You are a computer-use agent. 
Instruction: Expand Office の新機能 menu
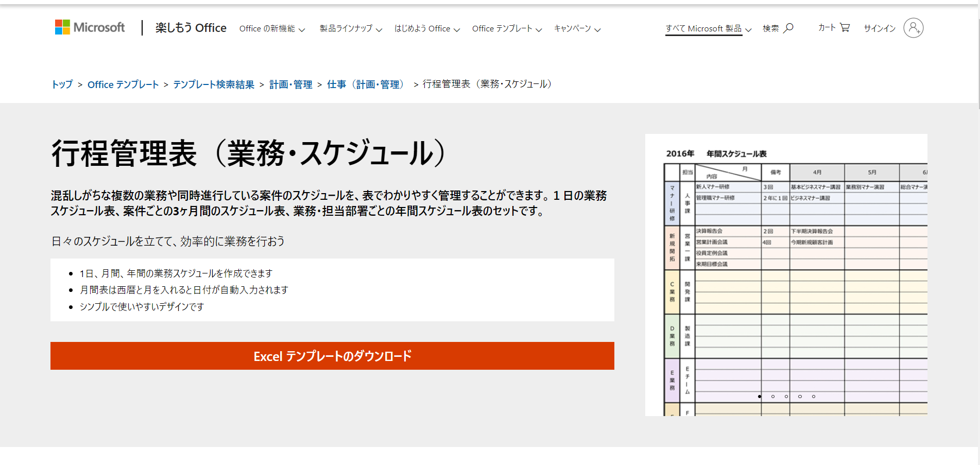pos(272,29)
